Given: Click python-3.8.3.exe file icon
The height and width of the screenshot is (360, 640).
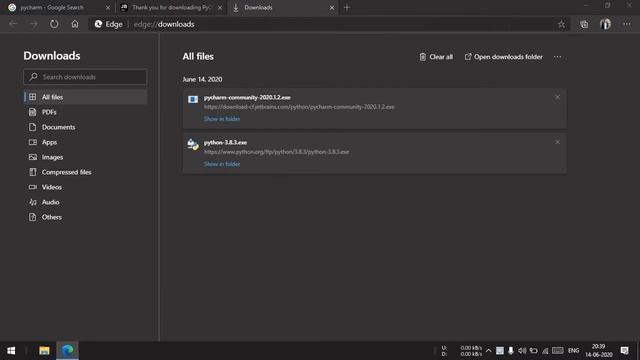Looking at the screenshot, I should (x=193, y=144).
